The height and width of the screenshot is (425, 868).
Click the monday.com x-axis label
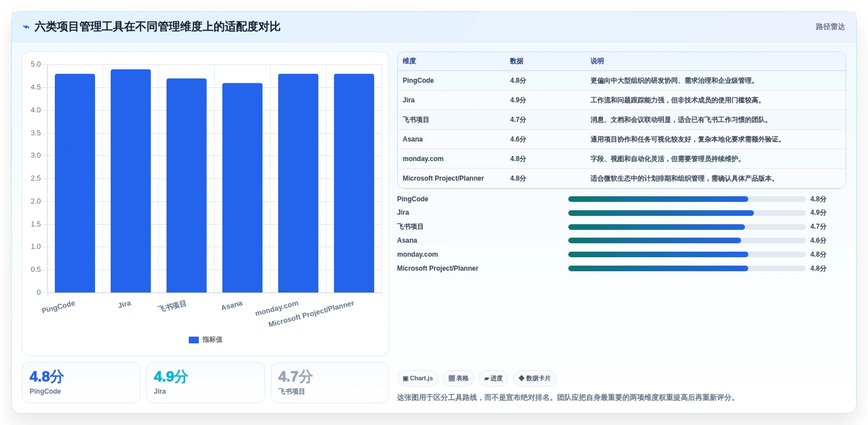click(277, 308)
